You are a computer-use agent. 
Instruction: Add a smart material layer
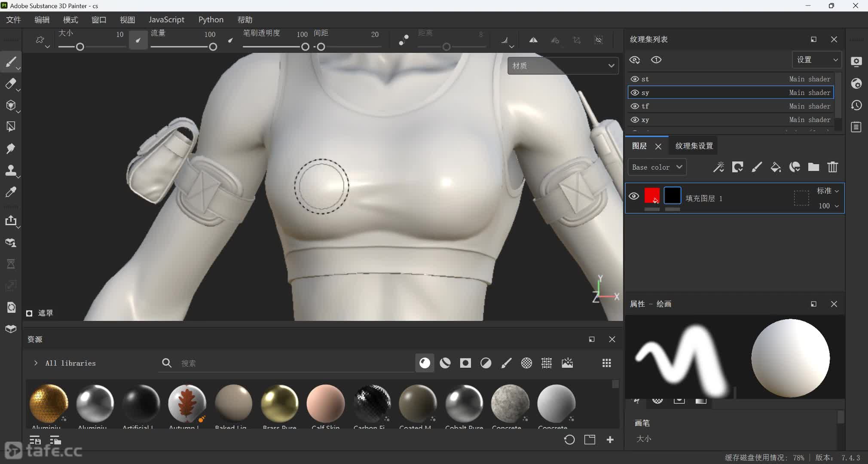tap(795, 167)
